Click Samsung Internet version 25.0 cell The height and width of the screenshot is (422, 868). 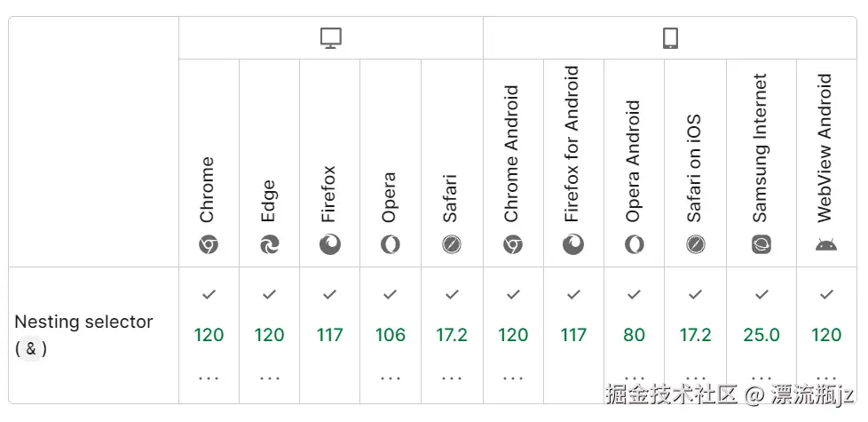[x=761, y=335]
